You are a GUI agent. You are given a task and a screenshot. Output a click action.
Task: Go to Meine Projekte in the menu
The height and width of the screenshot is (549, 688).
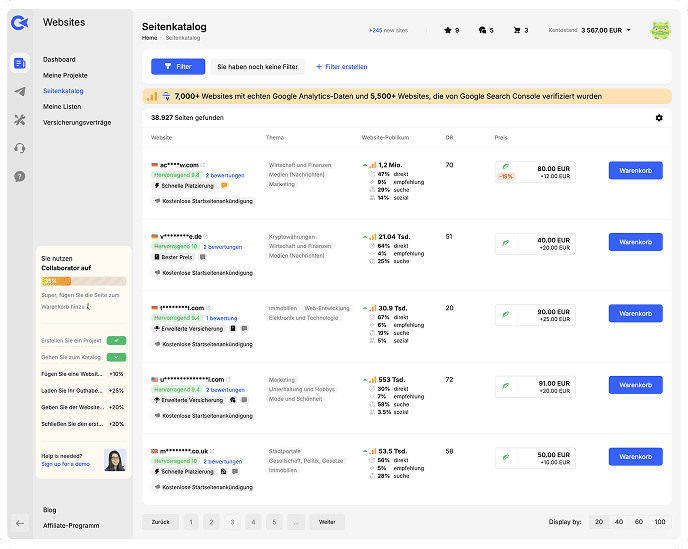pos(64,75)
